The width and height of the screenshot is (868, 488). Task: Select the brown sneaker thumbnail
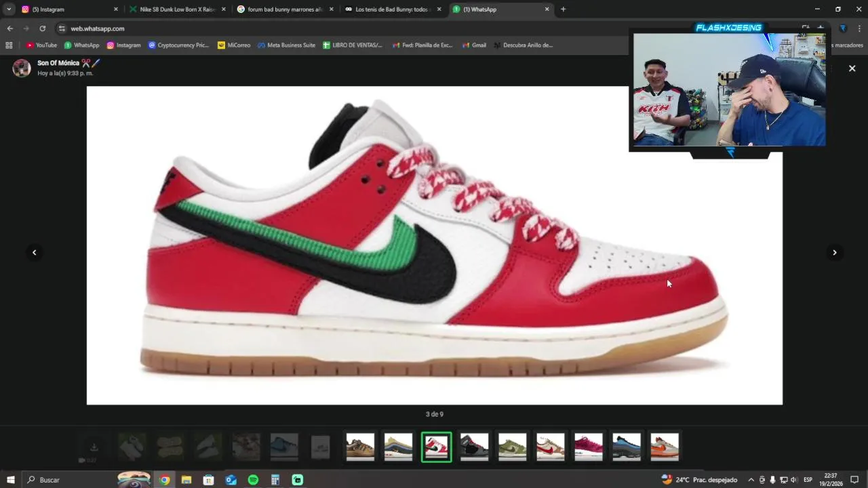pos(360,447)
